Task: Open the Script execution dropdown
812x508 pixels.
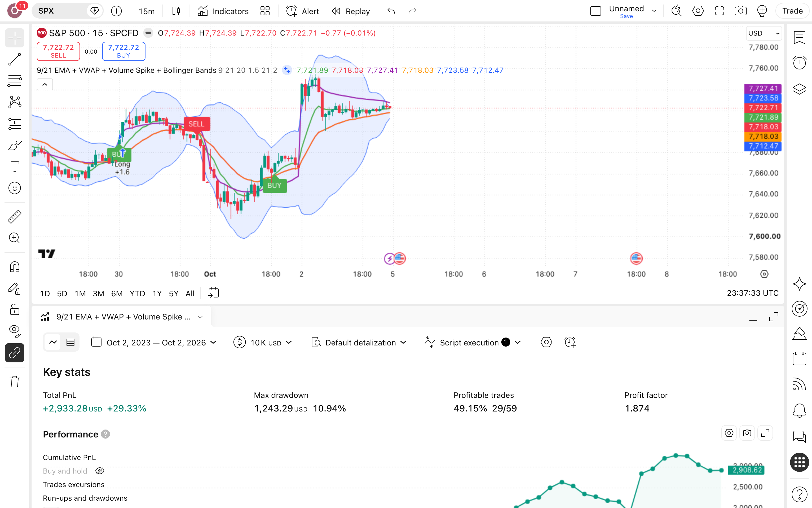Action: [x=473, y=342]
